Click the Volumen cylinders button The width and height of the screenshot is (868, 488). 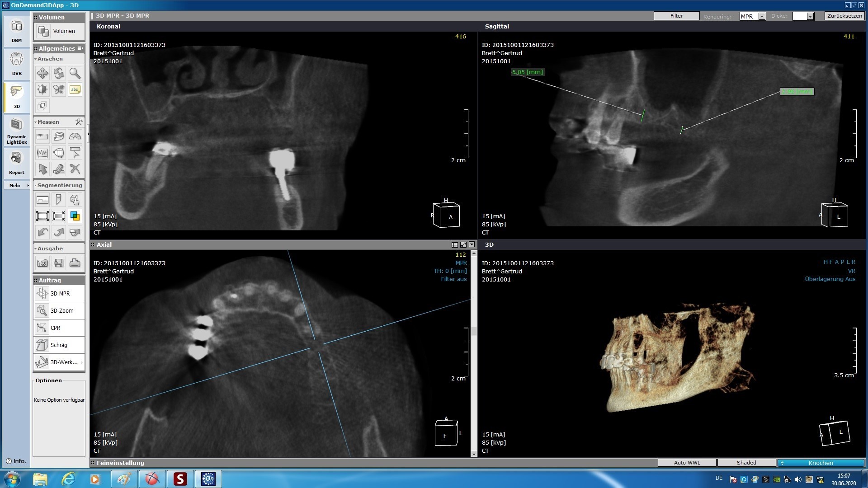click(59, 31)
